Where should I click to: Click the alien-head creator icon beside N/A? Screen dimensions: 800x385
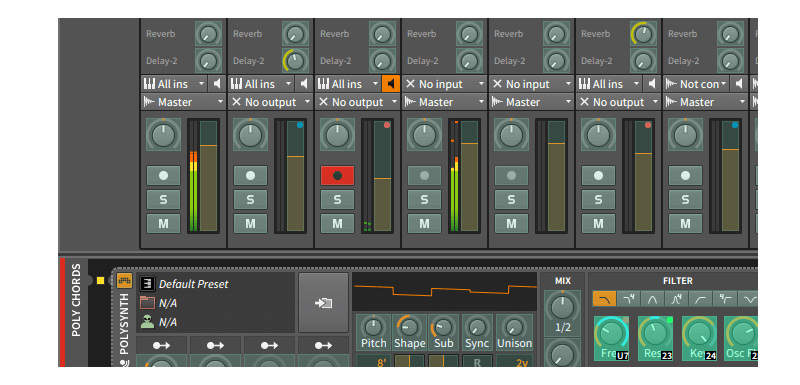pos(147,322)
